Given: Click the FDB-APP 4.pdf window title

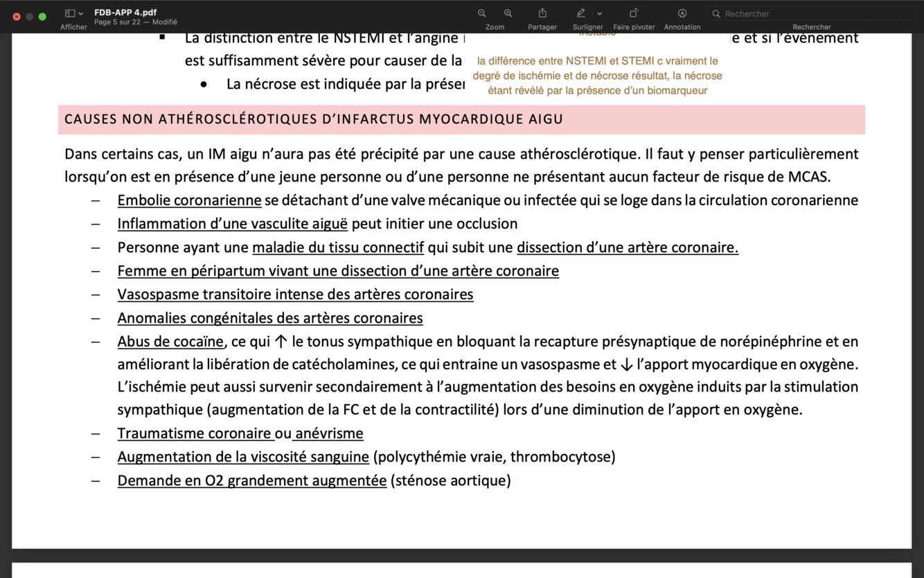Looking at the screenshot, I should pos(125,12).
